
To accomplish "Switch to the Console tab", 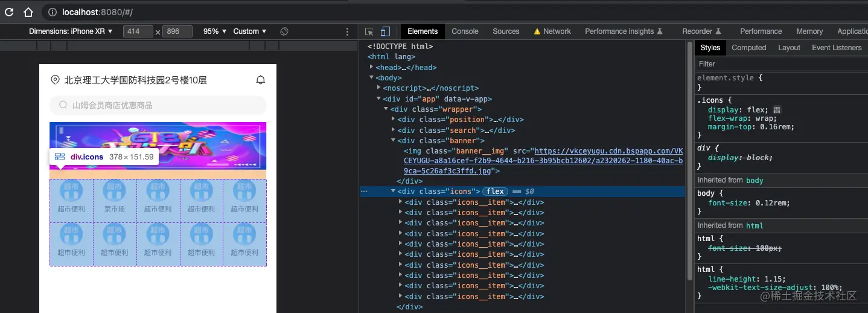I will pyautogui.click(x=465, y=31).
